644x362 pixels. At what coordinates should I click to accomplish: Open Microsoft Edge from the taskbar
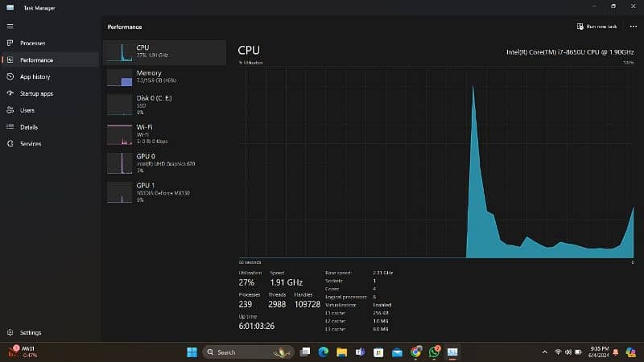(324, 352)
